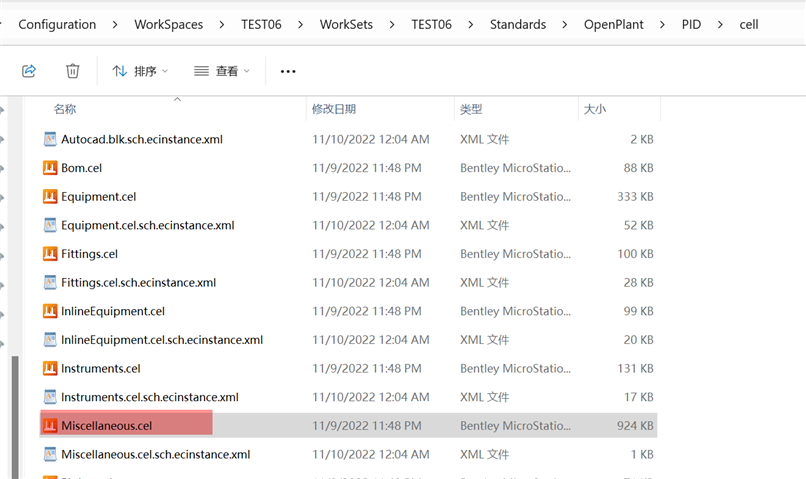The image size is (806, 479).
Task: Click the Standards breadcrumb
Action: [x=518, y=24]
